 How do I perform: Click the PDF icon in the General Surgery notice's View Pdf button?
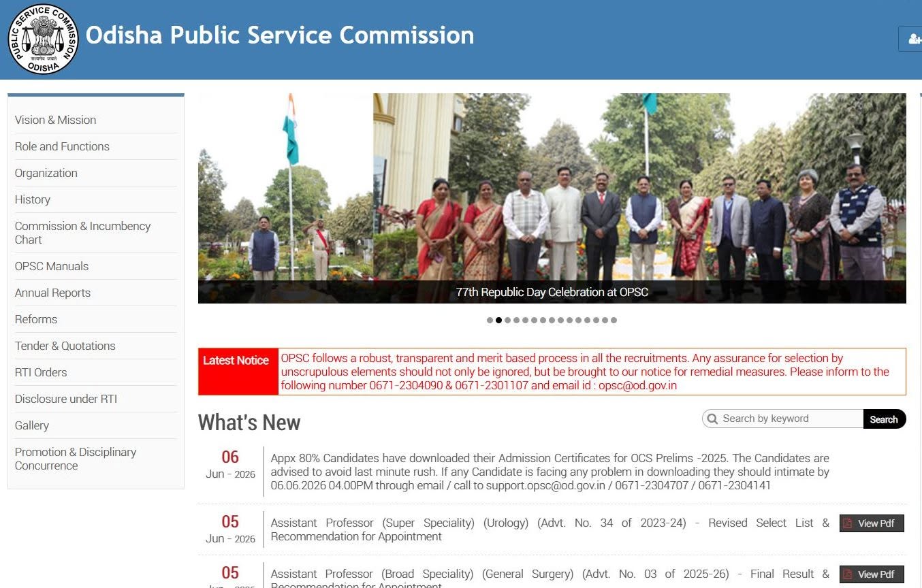click(x=848, y=574)
